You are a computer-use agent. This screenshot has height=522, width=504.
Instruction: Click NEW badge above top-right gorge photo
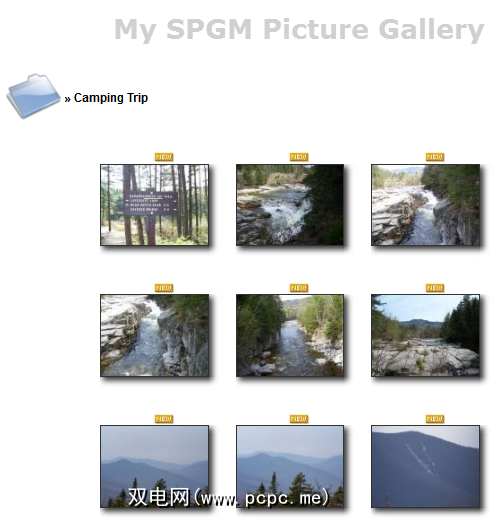pos(435,157)
